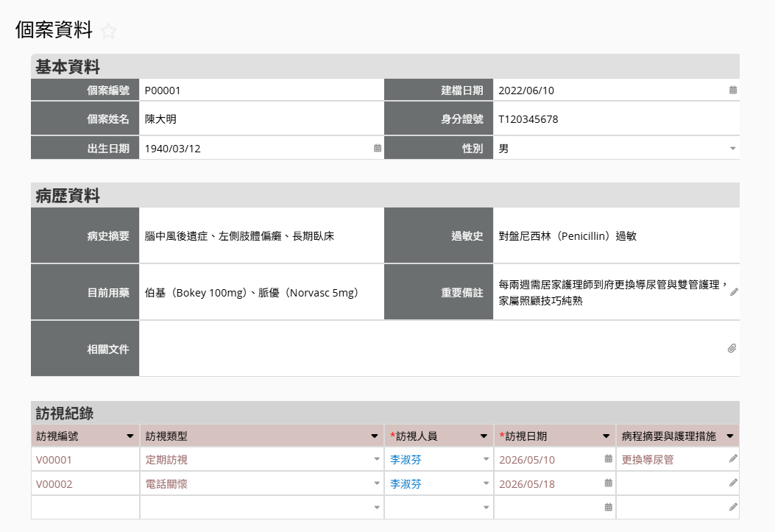Open the 李淑芬 link in row V00001
The height and width of the screenshot is (532, 775).
[x=406, y=460]
